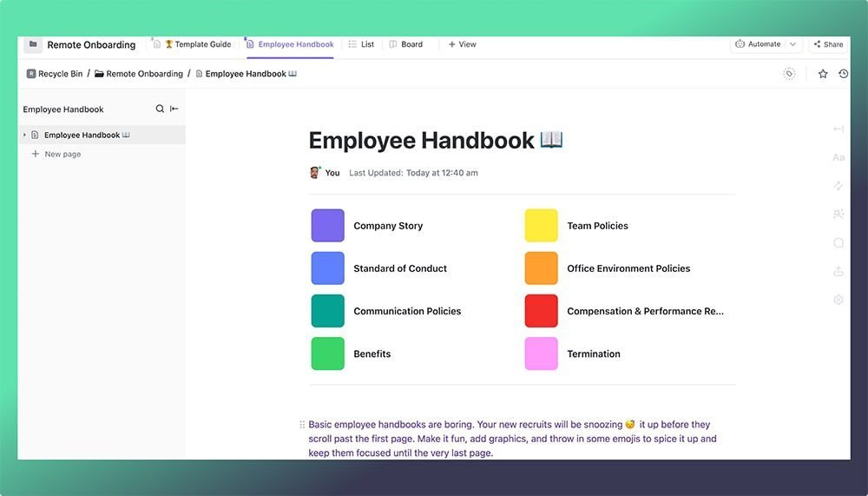Image resolution: width=868 pixels, height=496 pixels.
Task: Click the tag icon in breadcrumb bar
Action: (789, 74)
